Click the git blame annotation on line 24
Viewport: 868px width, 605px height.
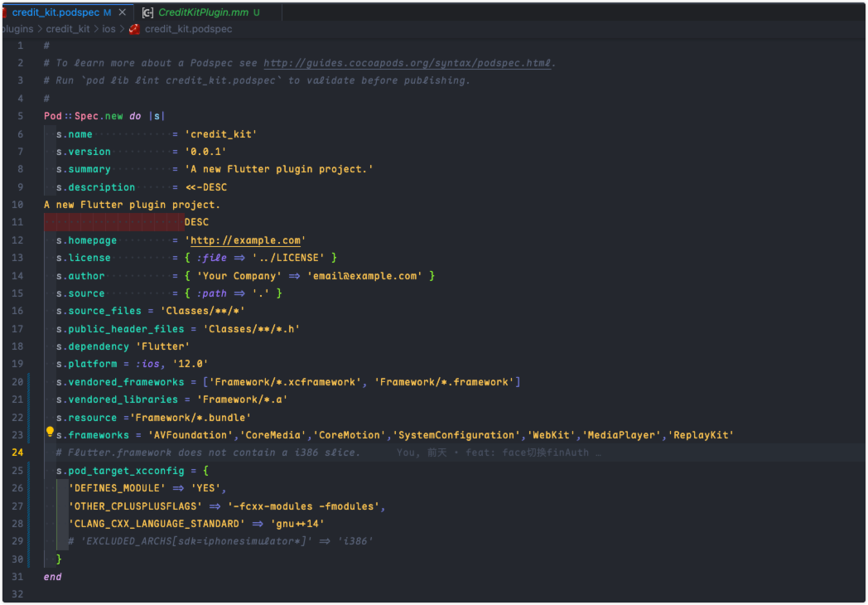(498, 453)
